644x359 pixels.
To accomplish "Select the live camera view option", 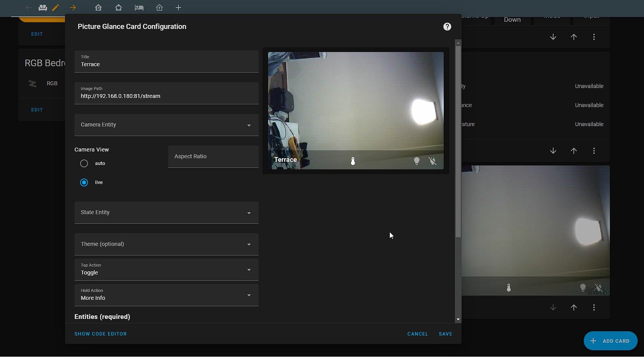I will [84, 182].
